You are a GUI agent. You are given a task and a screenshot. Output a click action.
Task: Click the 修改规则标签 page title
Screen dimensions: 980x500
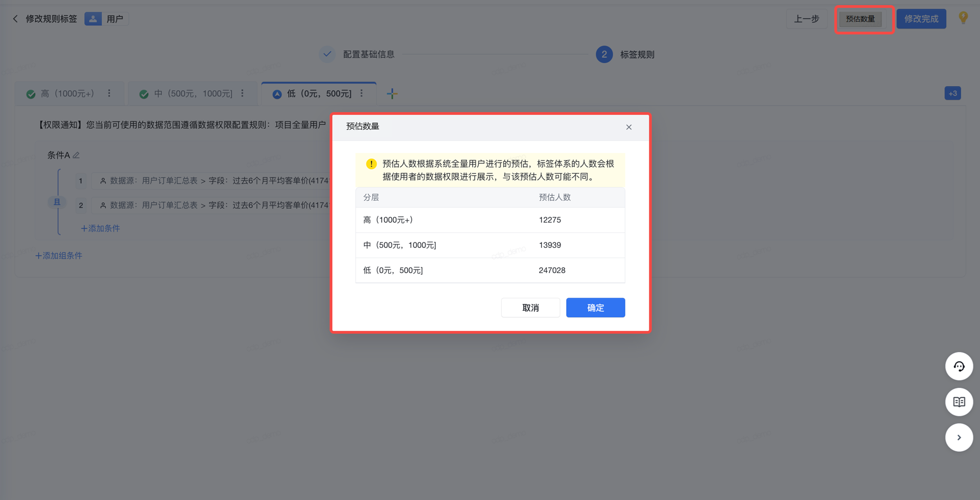coord(51,19)
